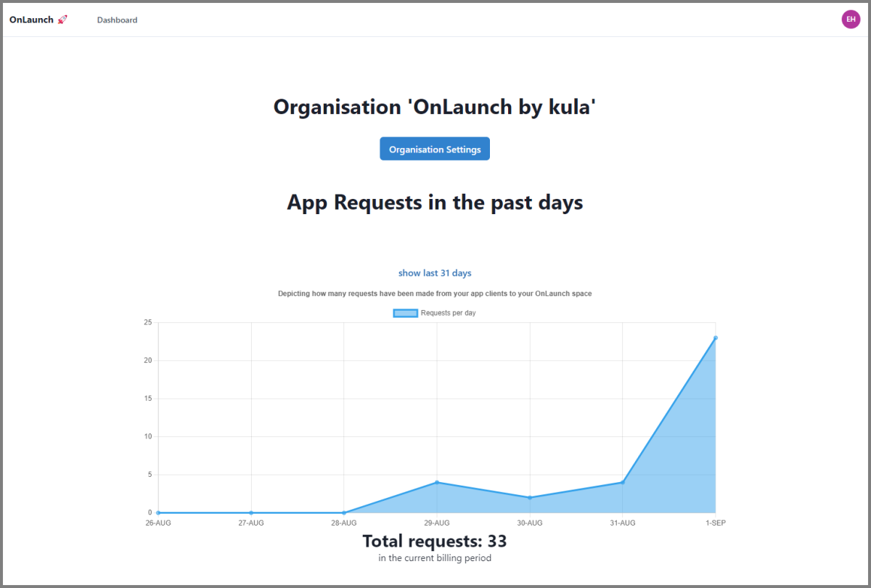This screenshot has height=588, width=871.
Task: Select the 31-AUG data point on chart
Action: [x=623, y=482]
